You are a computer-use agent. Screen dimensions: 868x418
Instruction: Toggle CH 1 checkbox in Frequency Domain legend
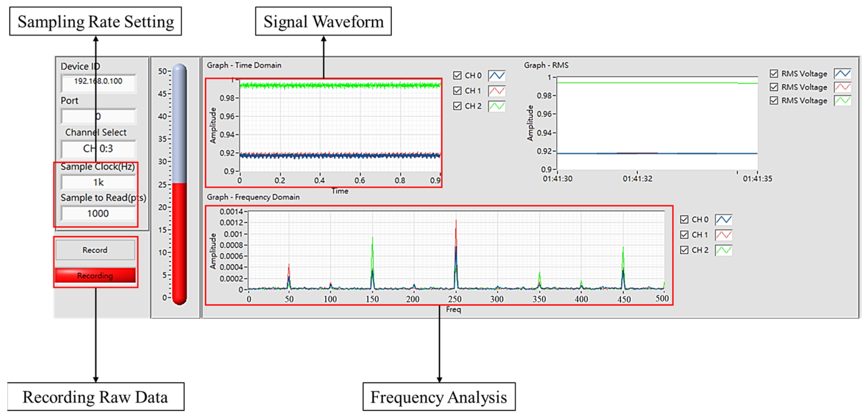(x=684, y=235)
